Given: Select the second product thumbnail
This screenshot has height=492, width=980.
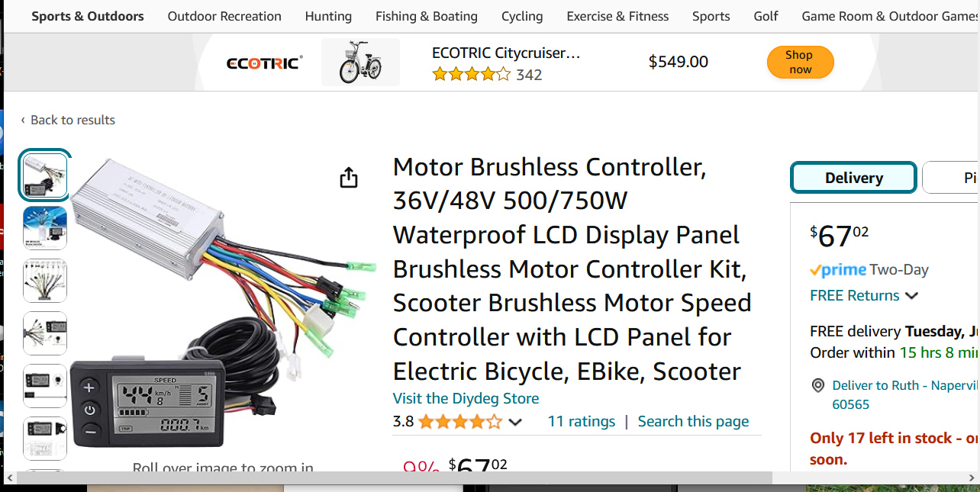Looking at the screenshot, I should pyautogui.click(x=45, y=228).
